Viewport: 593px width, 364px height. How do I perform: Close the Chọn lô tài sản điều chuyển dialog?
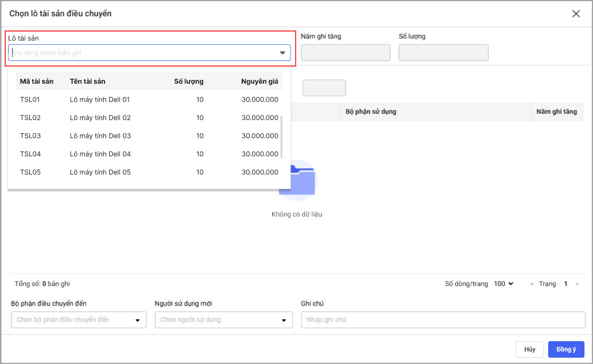click(x=576, y=14)
